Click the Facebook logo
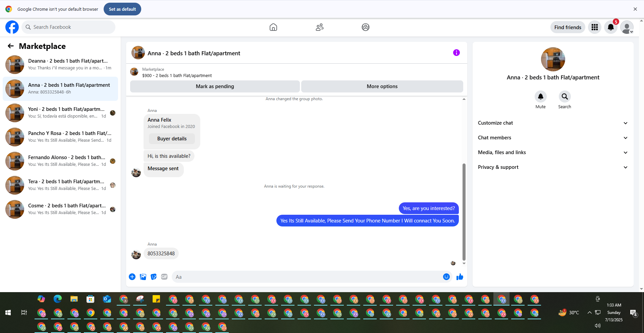The width and height of the screenshot is (644, 333). (x=12, y=27)
